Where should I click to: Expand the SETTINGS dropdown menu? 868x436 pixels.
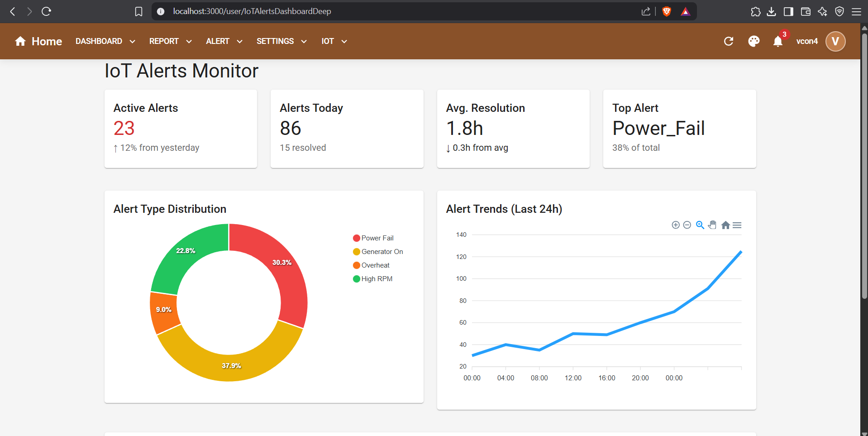tap(281, 41)
